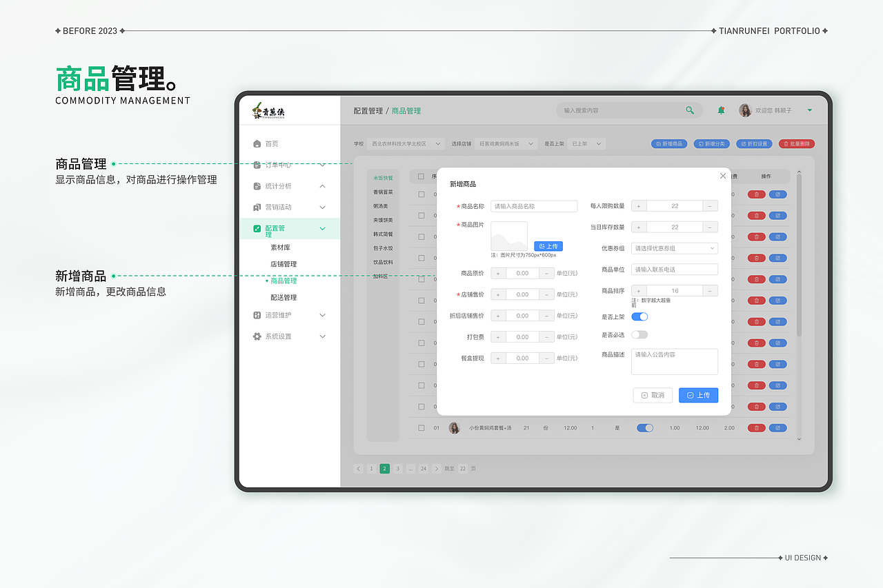Click the plus for 商品排序

639,291
